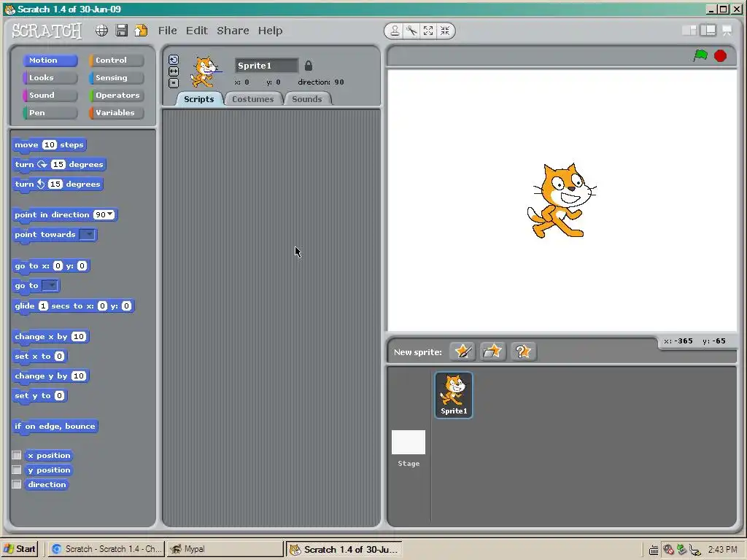
Task: Paint a new sprite
Action: point(462,351)
